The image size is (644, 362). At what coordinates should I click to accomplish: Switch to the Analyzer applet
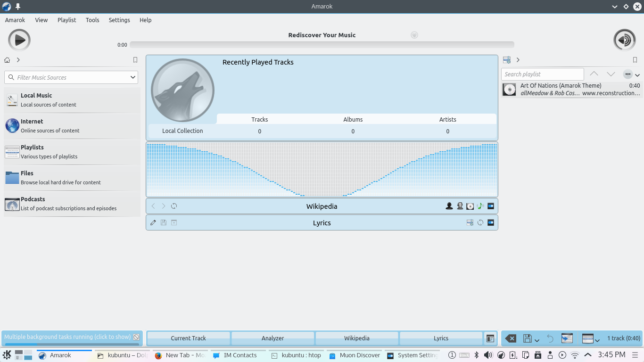[x=273, y=338]
